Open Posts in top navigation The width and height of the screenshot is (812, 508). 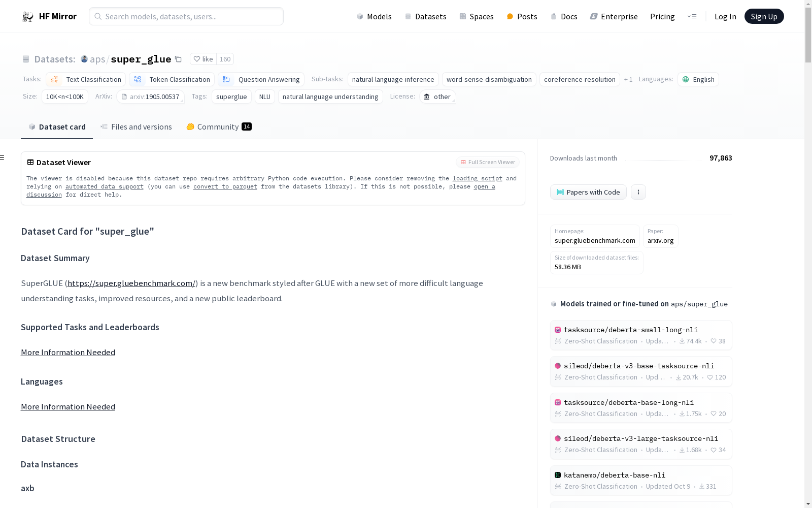[x=522, y=16]
